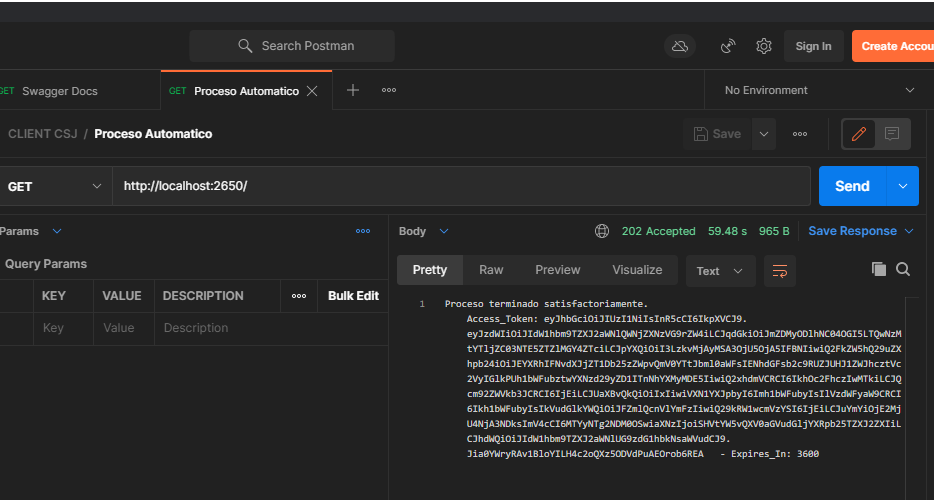This screenshot has width=942, height=502.
Task: Open a new tab with the plus icon
Action: [x=353, y=90]
